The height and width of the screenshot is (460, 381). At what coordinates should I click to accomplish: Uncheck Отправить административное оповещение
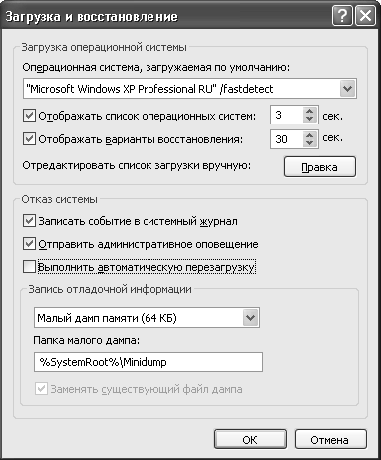coord(29,244)
